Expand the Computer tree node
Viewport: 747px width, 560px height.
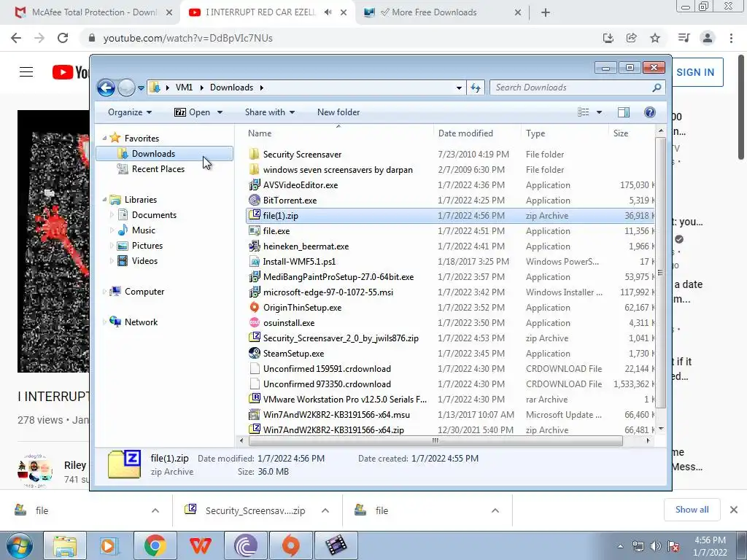[x=105, y=292]
